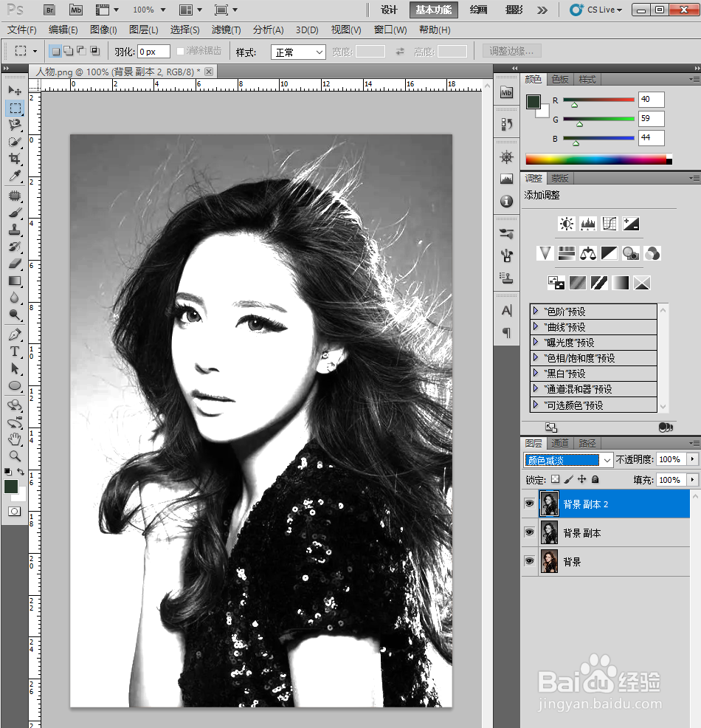
Task: Swap foreground and background colors
Action: [x=21, y=471]
